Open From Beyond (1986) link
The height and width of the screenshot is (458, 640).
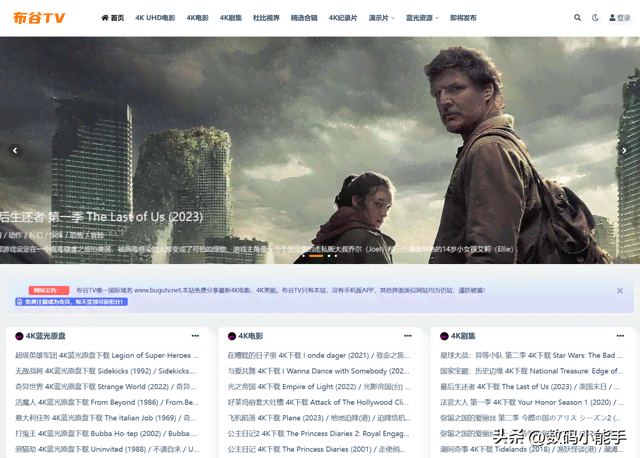pyautogui.click(x=107, y=402)
